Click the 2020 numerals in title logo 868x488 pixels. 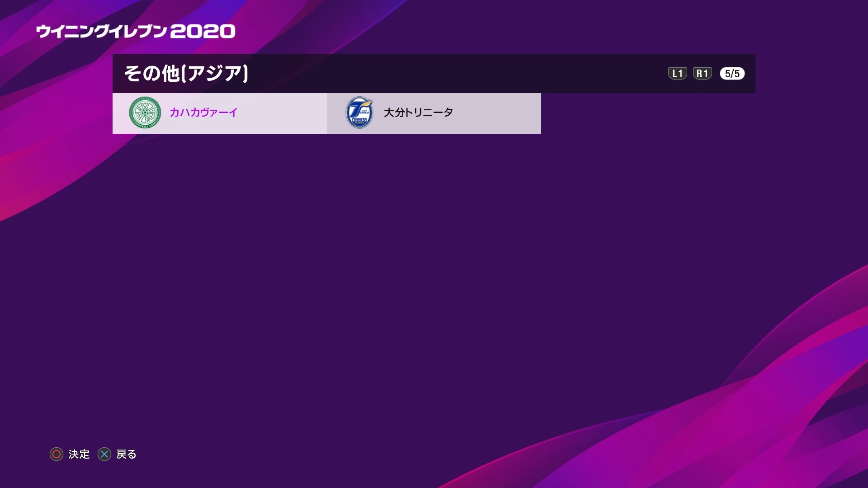pos(203,31)
